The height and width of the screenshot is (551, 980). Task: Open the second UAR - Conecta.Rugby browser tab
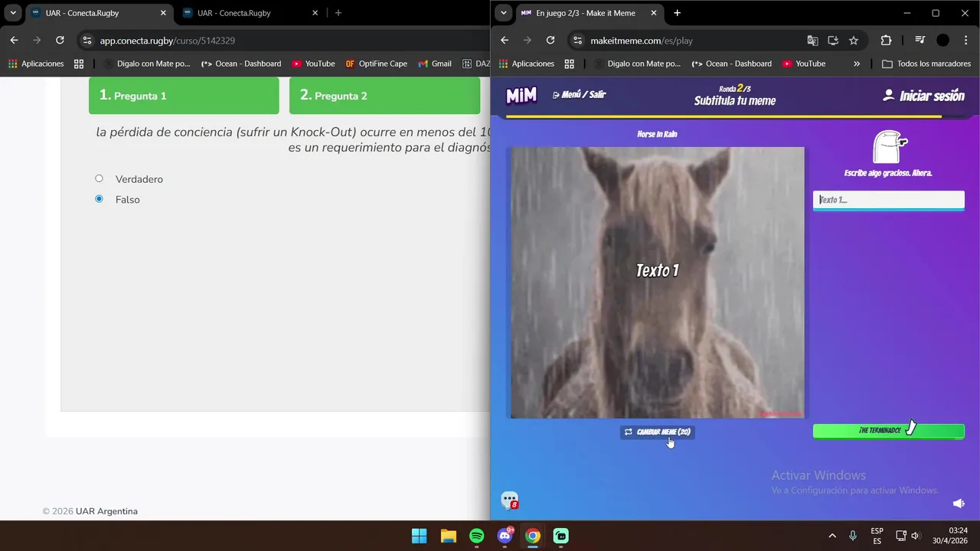click(250, 13)
